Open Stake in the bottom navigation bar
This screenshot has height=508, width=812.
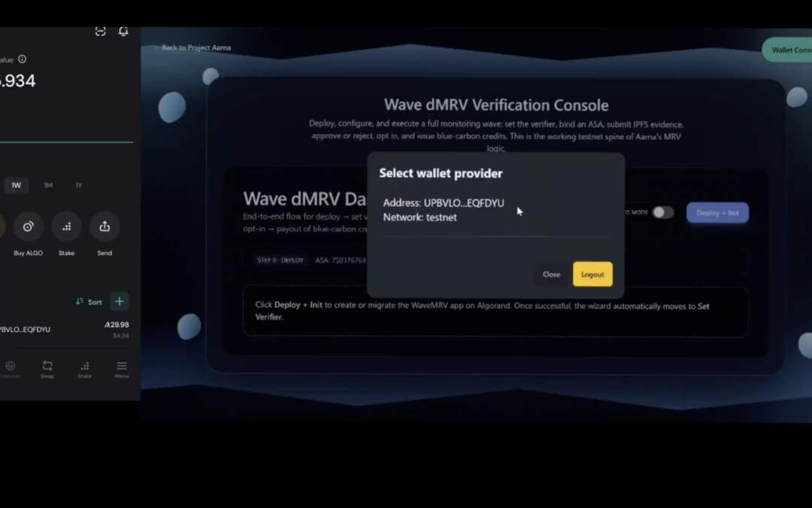pos(84,369)
